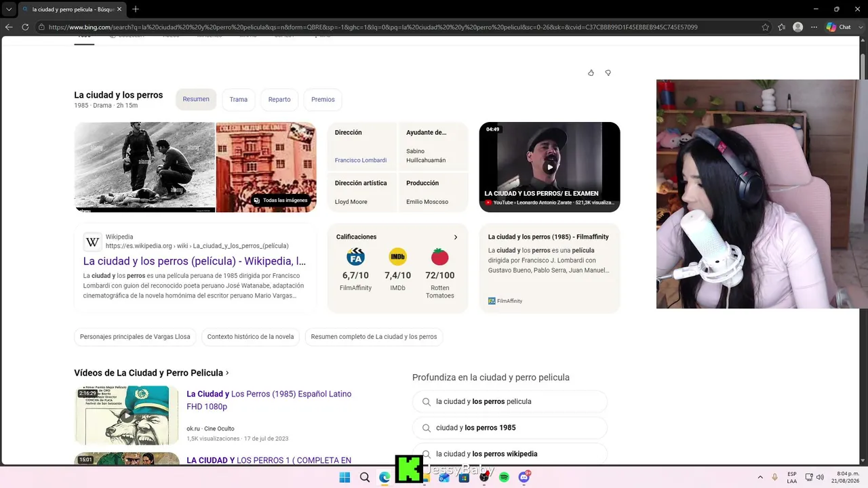The image size is (868, 488).
Task: Select 'Contexto histórico de la novela' suggestion
Action: pyautogui.click(x=250, y=337)
